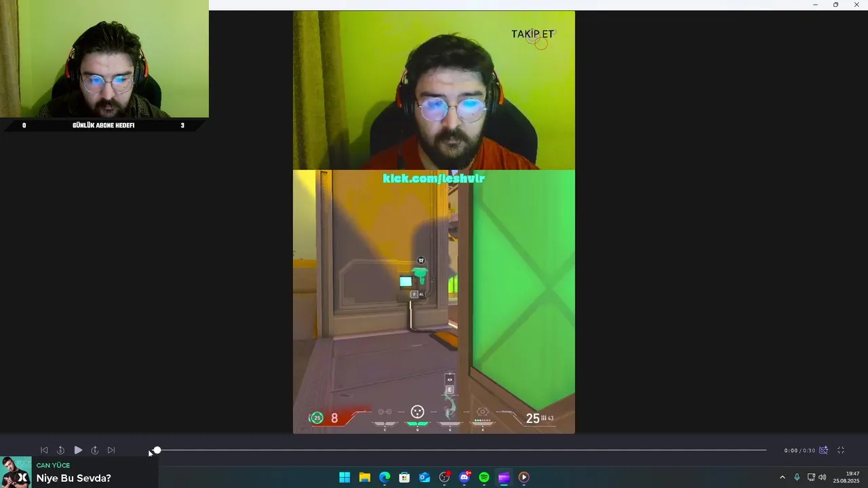Screen dimensions: 868x488
Task: Open Windows Start menu
Action: (344, 477)
